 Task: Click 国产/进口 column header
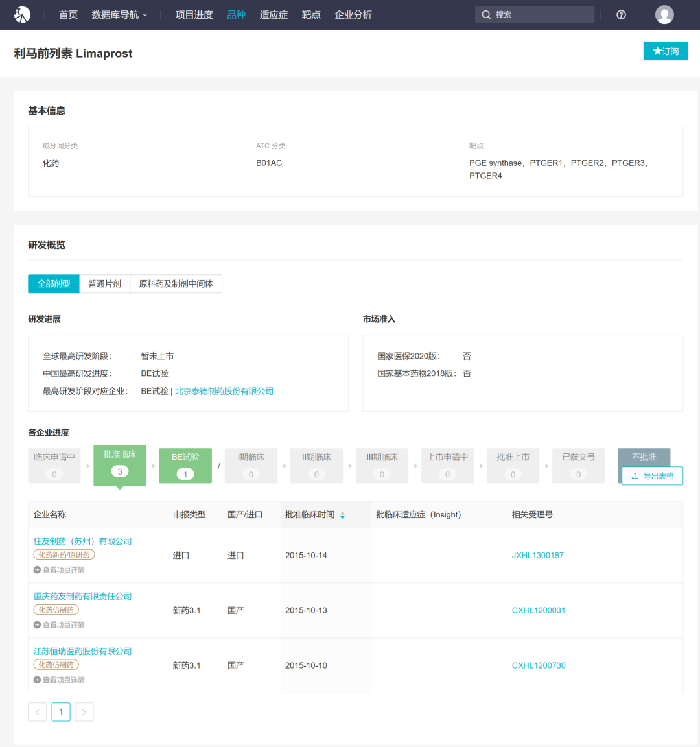(x=245, y=514)
